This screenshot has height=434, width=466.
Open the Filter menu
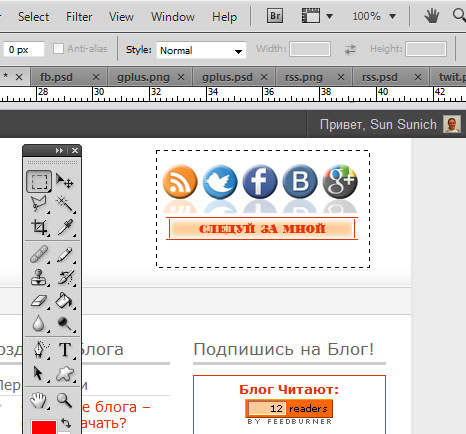[x=79, y=17]
